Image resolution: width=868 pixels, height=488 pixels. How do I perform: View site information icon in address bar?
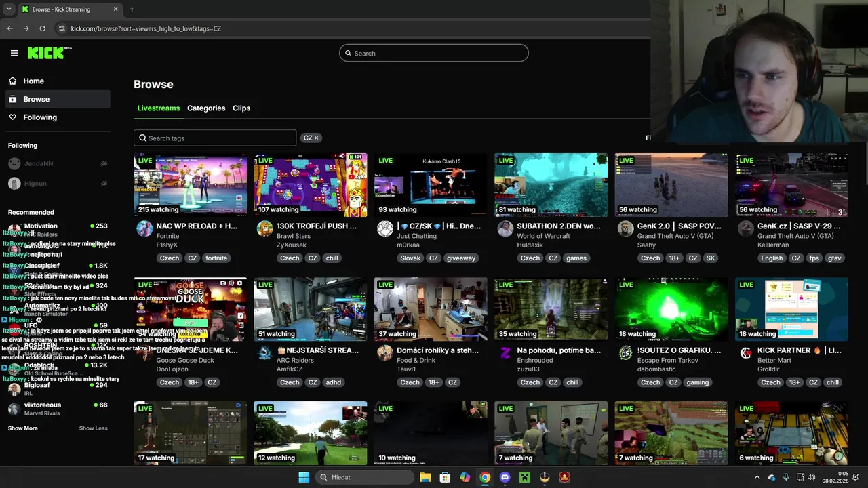tap(62, 28)
